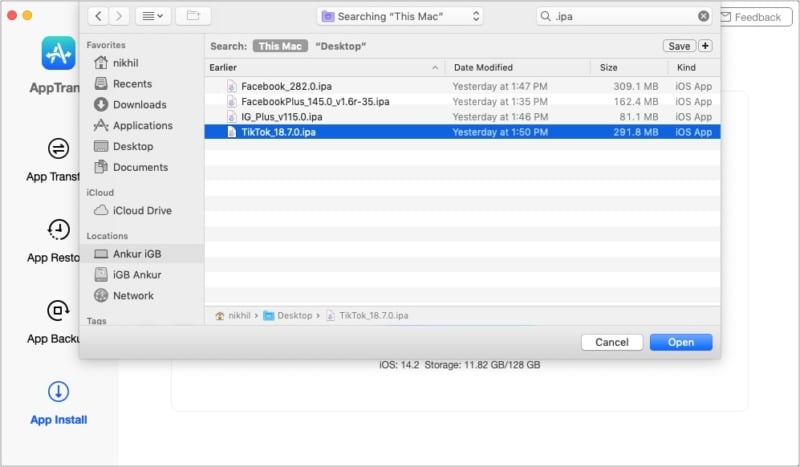Click nikhil in the path bar
This screenshot has height=467, width=800.
234,315
